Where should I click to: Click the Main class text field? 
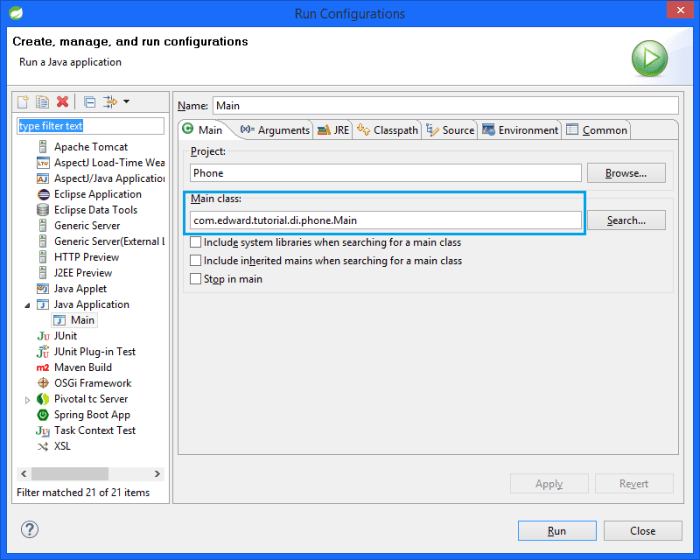point(386,220)
